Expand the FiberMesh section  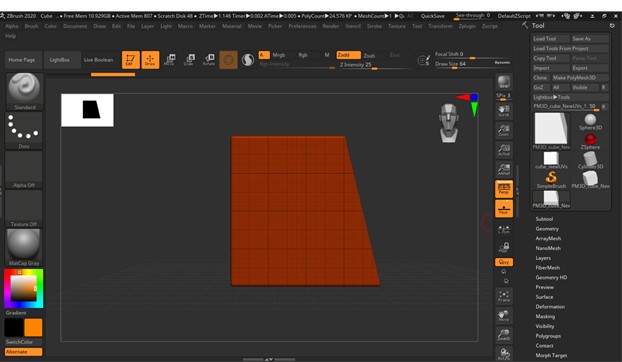coord(547,268)
